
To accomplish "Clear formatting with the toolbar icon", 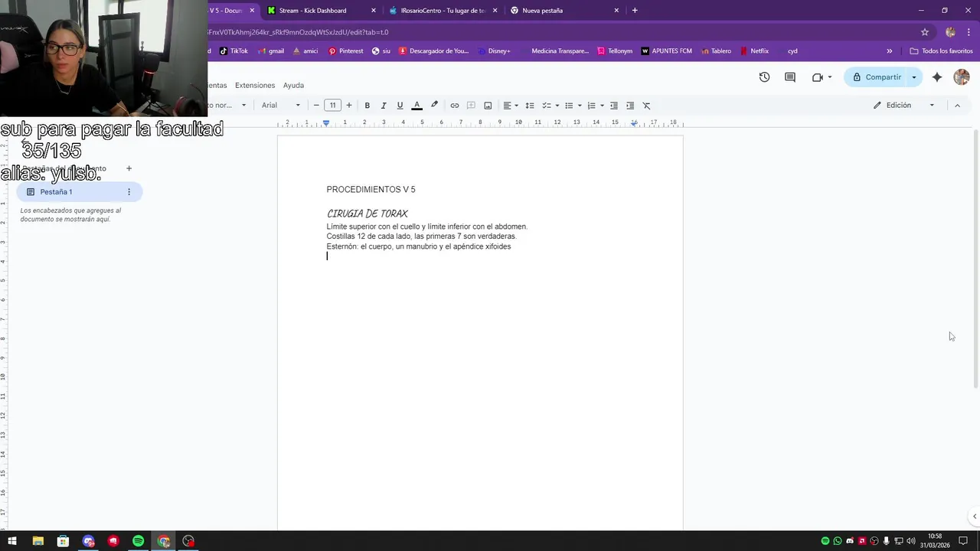I will click(646, 106).
